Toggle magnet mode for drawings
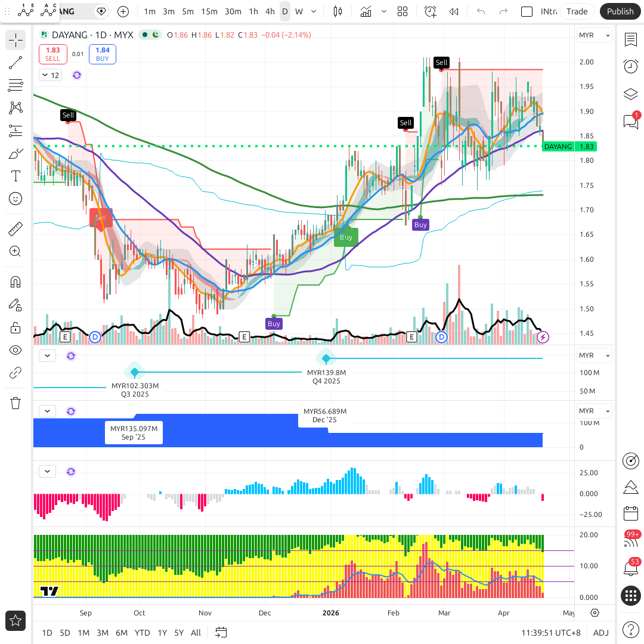 point(16,282)
